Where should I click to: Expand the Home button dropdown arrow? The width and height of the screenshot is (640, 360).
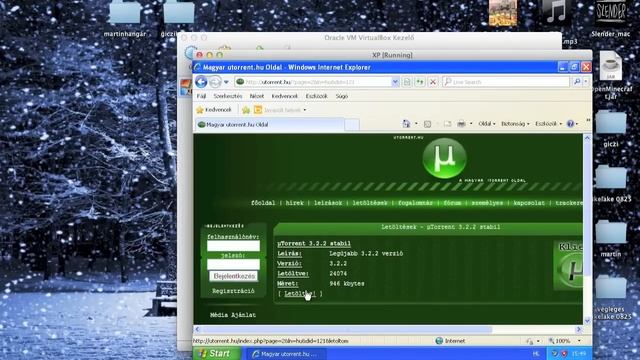[416, 124]
